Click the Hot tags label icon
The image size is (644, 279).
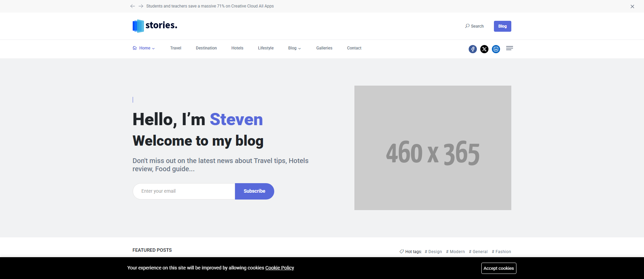pos(401,251)
